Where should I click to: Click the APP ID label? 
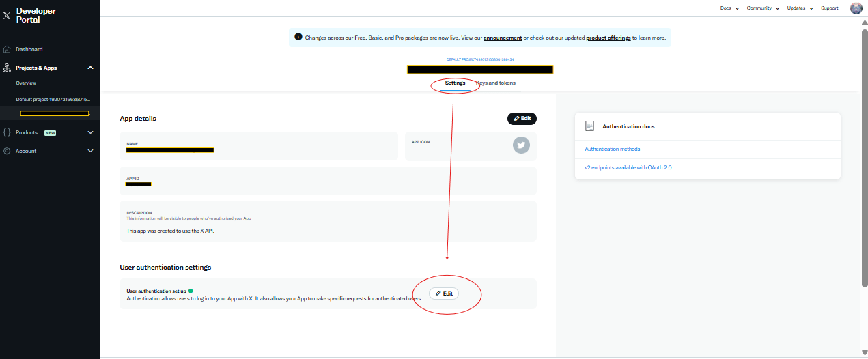[132, 179]
